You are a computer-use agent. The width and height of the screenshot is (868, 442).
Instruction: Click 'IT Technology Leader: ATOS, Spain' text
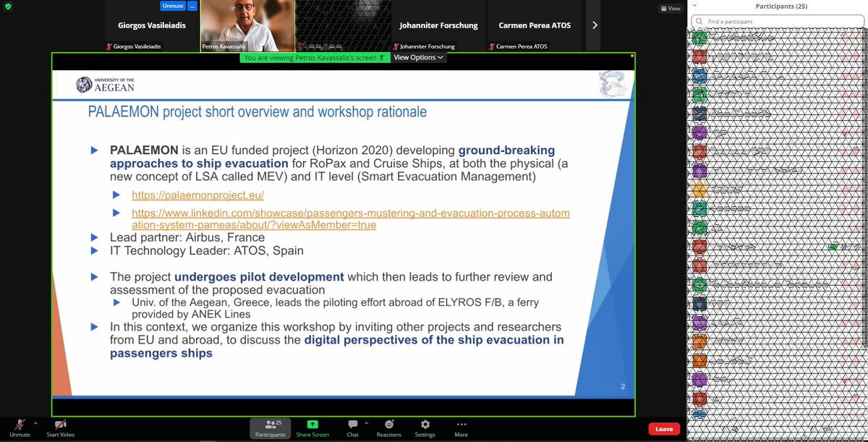tap(206, 250)
